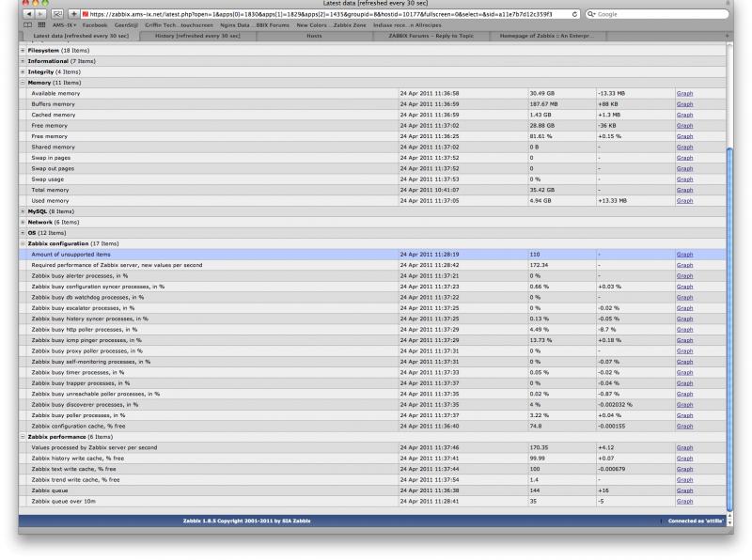The width and height of the screenshot is (752, 560).
Task: Click the URL address field
Action: 331,14
